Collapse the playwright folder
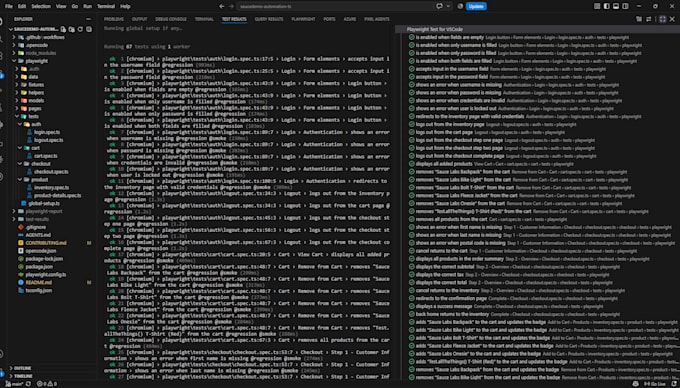This screenshot has height=388, width=680. coord(37,61)
